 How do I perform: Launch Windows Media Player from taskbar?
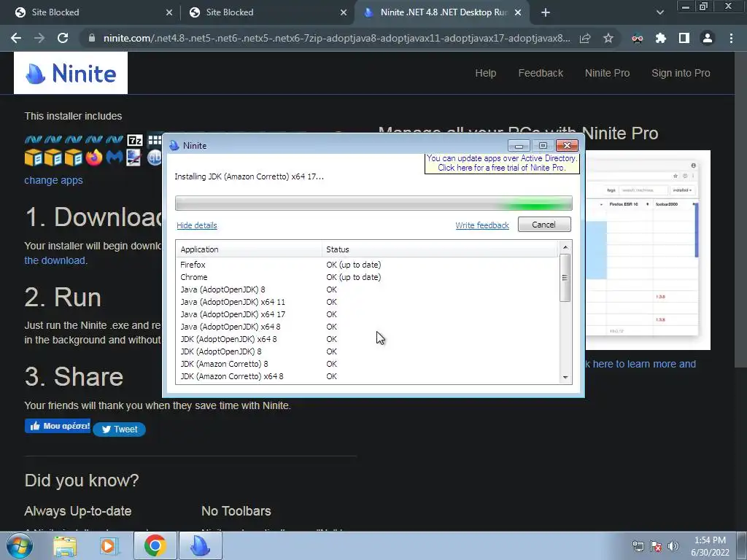pos(109,546)
